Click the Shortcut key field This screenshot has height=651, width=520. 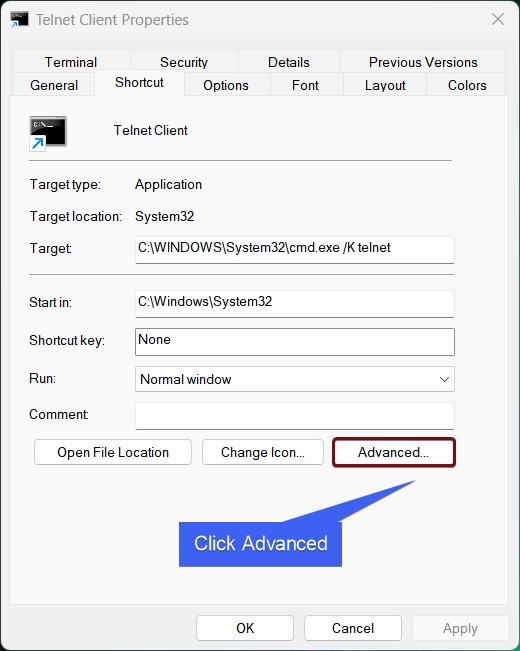[294, 342]
